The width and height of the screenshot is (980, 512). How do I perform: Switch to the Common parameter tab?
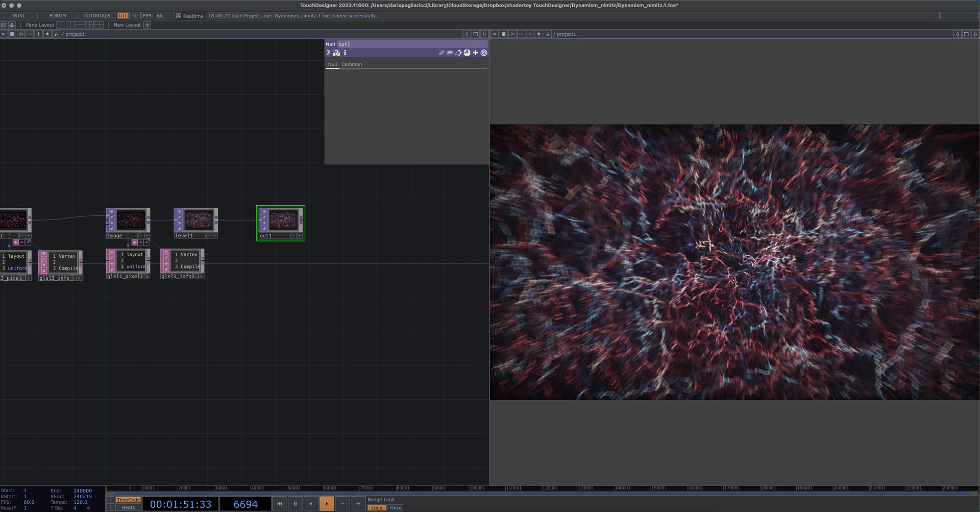tap(352, 64)
